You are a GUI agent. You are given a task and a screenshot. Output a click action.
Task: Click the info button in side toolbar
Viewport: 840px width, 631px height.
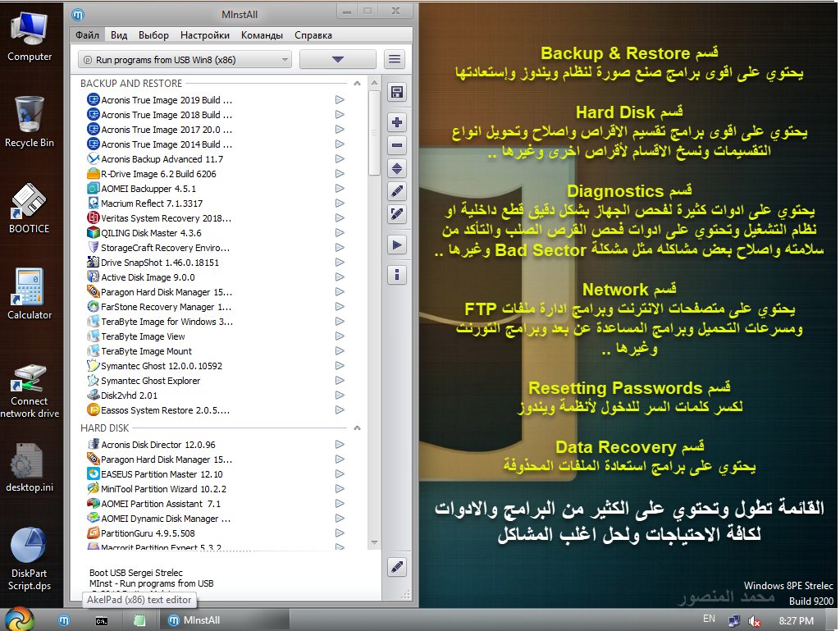(396, 275)
